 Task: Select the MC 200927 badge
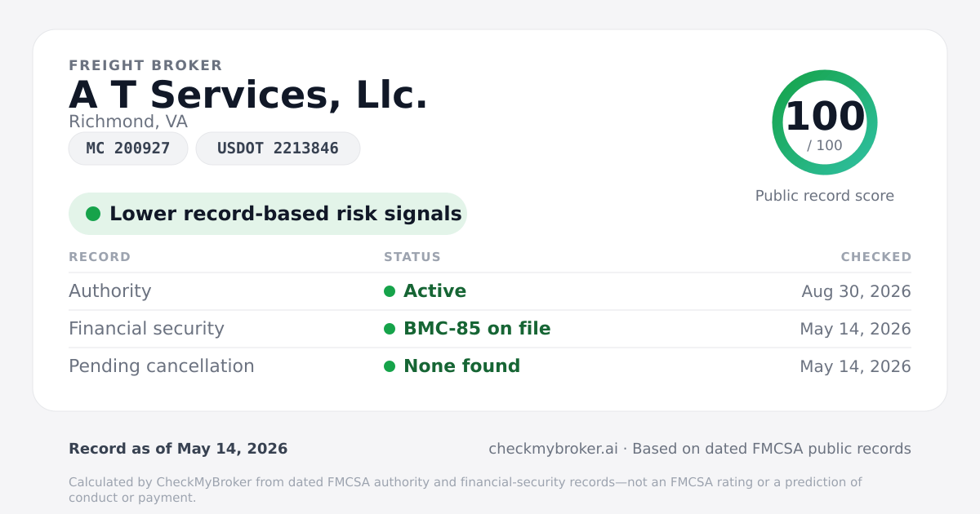[x=128, y=148]
